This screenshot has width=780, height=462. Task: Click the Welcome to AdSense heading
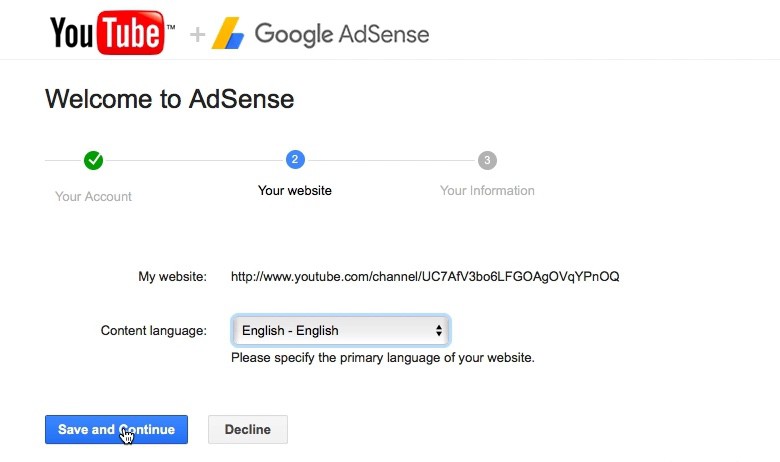[170, 99]
